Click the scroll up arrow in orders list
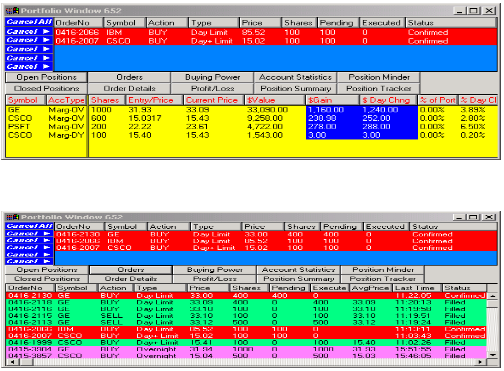504x371 pixels. click(492, 296)
